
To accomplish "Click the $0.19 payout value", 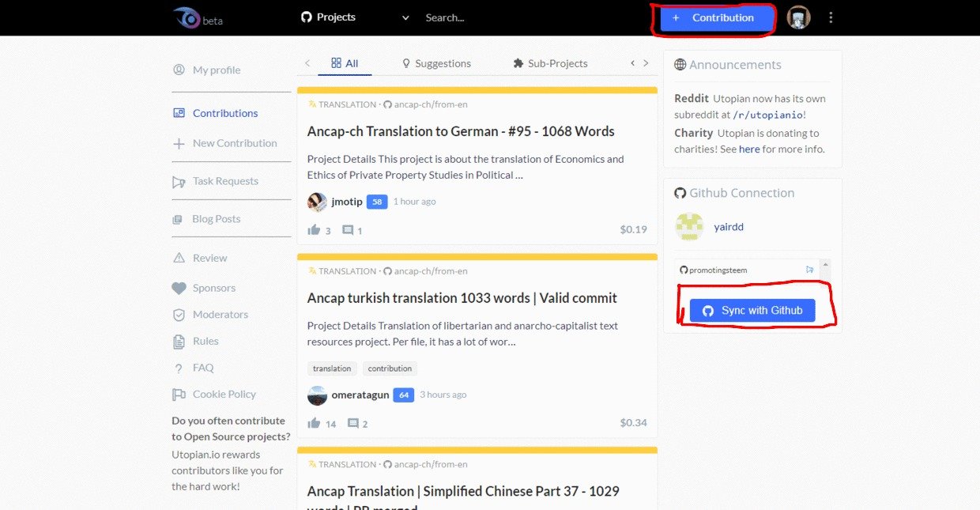I will (x=634, y=230).
